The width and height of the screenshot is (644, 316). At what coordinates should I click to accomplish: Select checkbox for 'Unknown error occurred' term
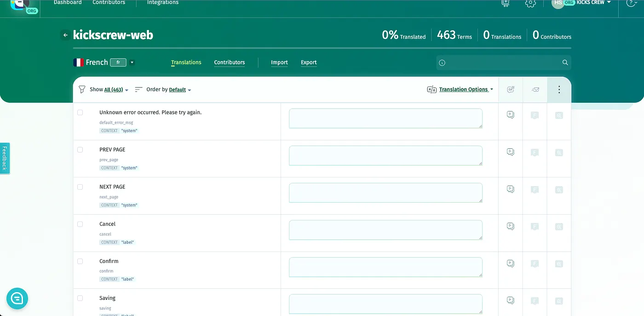(80, 112)
